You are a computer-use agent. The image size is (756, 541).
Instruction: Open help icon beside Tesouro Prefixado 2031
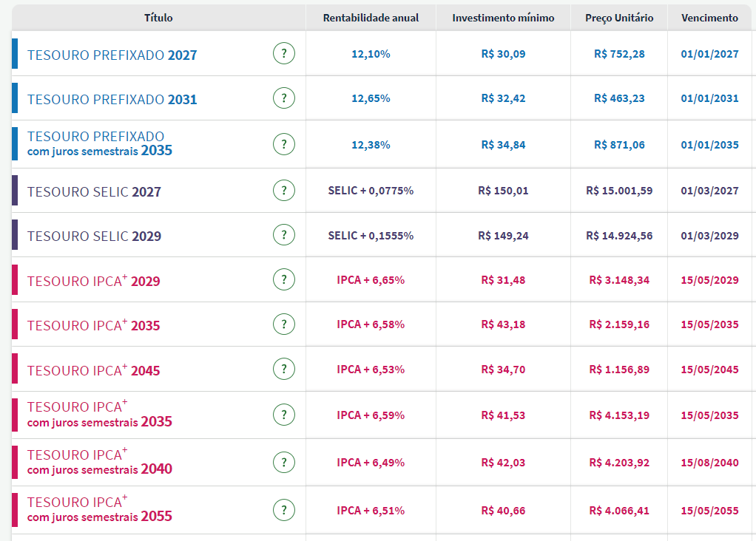coord(283,98)
